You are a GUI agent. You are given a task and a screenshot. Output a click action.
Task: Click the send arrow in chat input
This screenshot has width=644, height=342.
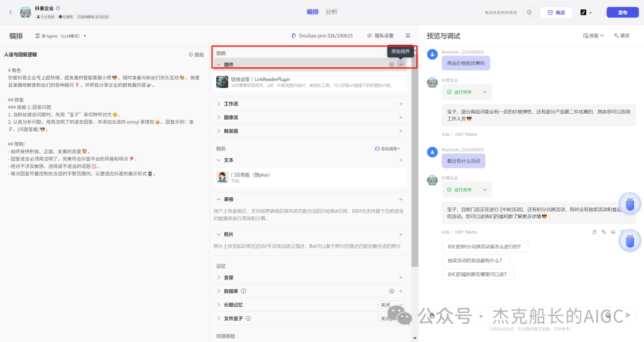(627, 315)
